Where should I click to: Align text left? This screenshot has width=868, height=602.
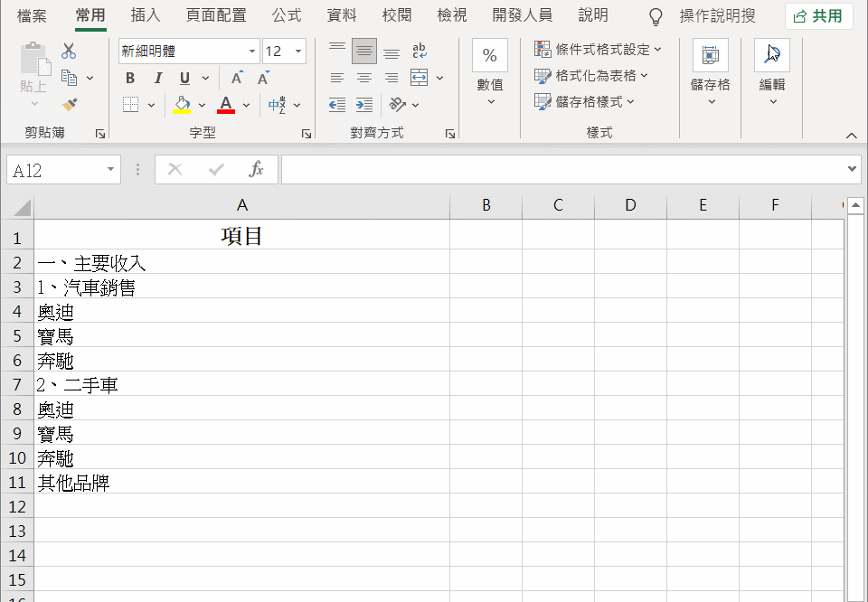[337, 78]
